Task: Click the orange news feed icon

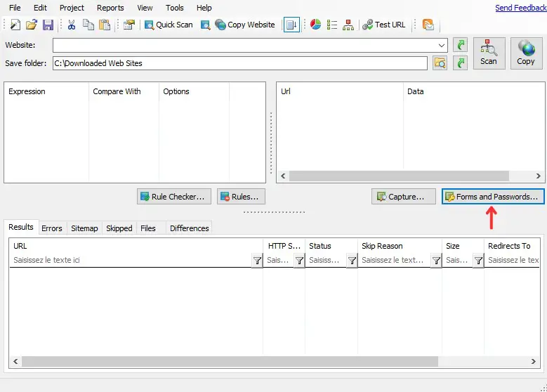Action: [428, 25]
